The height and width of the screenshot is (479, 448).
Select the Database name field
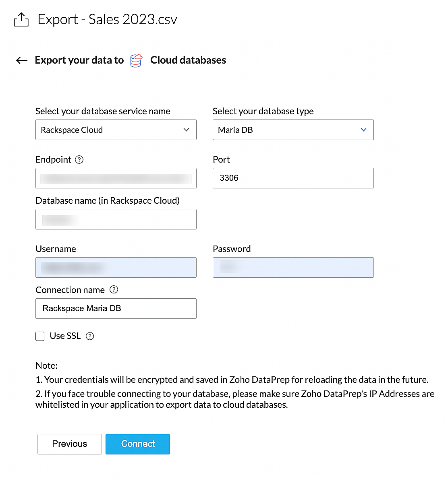pos(116,219)
